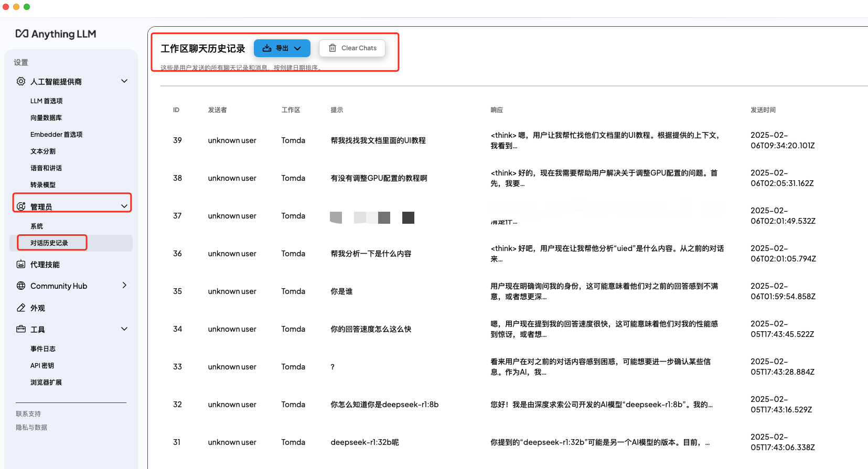Screen dimensions: 868x469
Task: Click the admin user-gear icon
Action: coord(21,206)
